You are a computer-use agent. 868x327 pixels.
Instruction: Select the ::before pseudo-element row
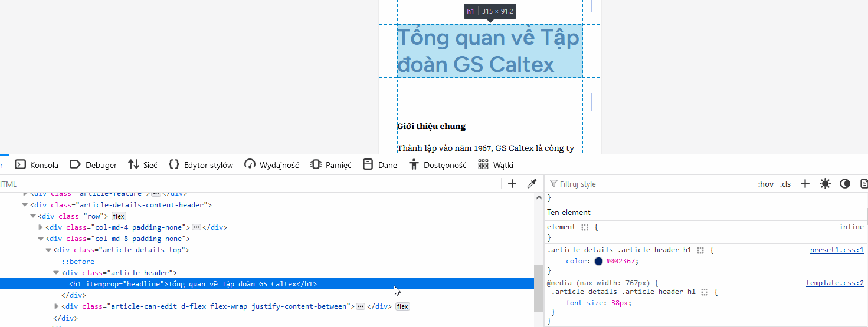tap(78, 262)
